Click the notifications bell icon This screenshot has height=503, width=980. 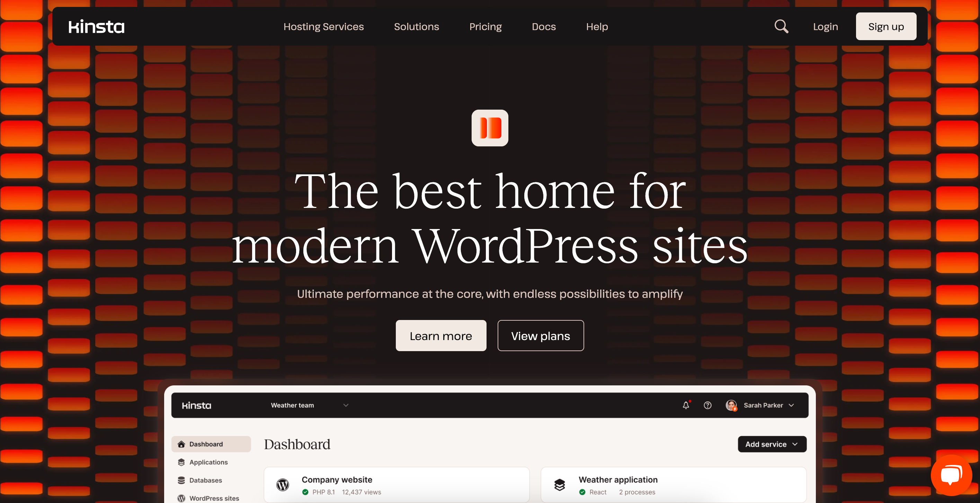[686, 405]
